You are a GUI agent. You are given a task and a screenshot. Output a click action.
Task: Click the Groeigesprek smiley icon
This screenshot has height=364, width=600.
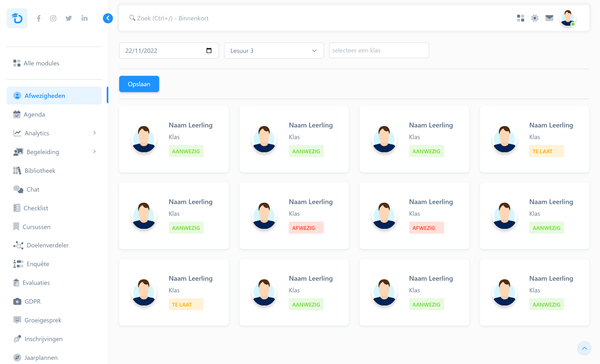(17, 320)
